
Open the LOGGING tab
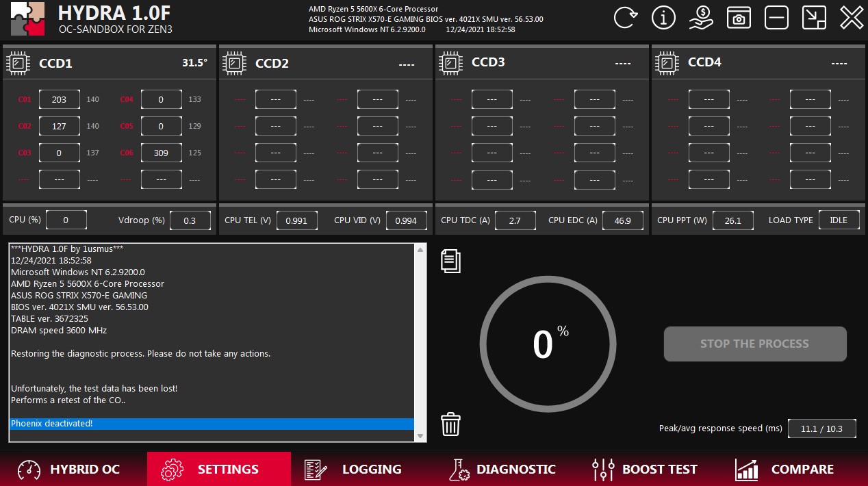[x=362, y=470]
